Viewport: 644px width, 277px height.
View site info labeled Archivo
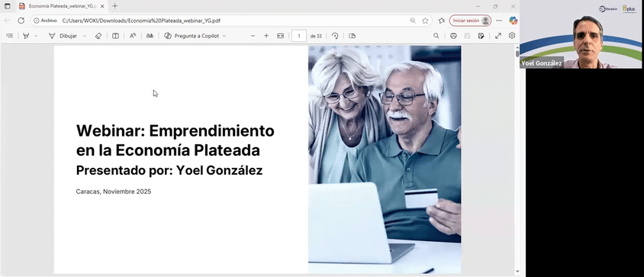click(x=45, y=21)
